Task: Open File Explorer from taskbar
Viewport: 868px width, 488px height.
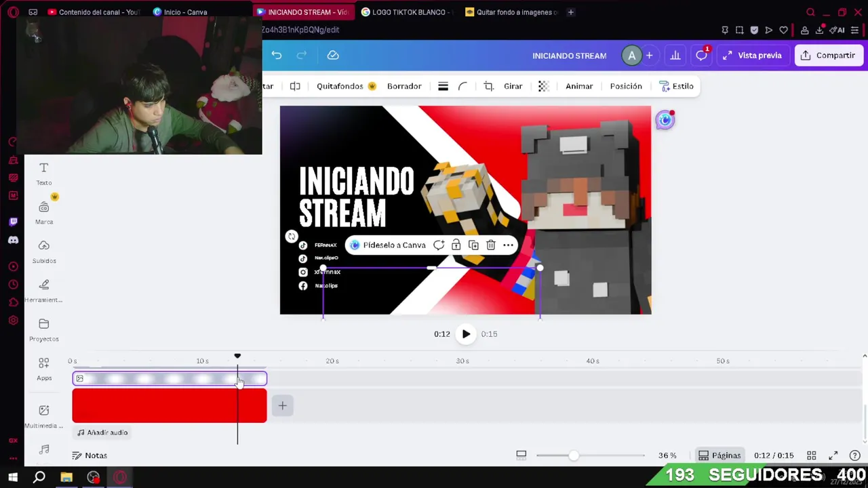Action: (66, 477)
